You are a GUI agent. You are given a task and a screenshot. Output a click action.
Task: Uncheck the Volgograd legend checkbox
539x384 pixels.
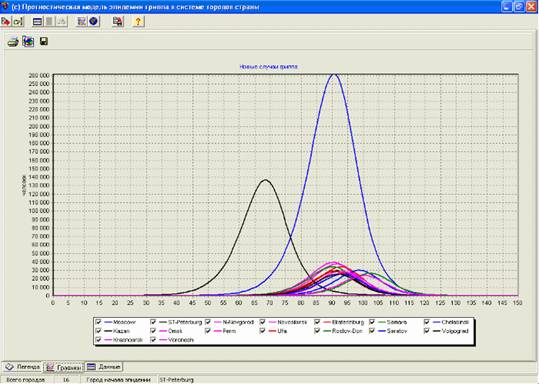point(427,331)
